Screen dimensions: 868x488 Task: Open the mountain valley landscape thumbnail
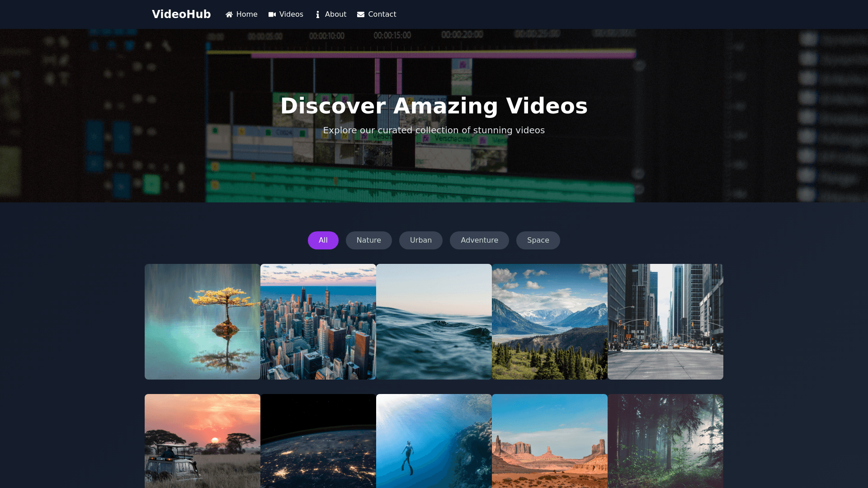click(x=550, y=322)
